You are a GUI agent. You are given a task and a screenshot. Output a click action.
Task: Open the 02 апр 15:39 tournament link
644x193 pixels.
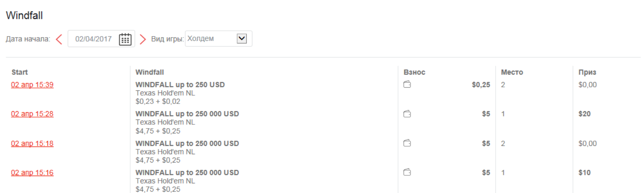pos(32,85)
